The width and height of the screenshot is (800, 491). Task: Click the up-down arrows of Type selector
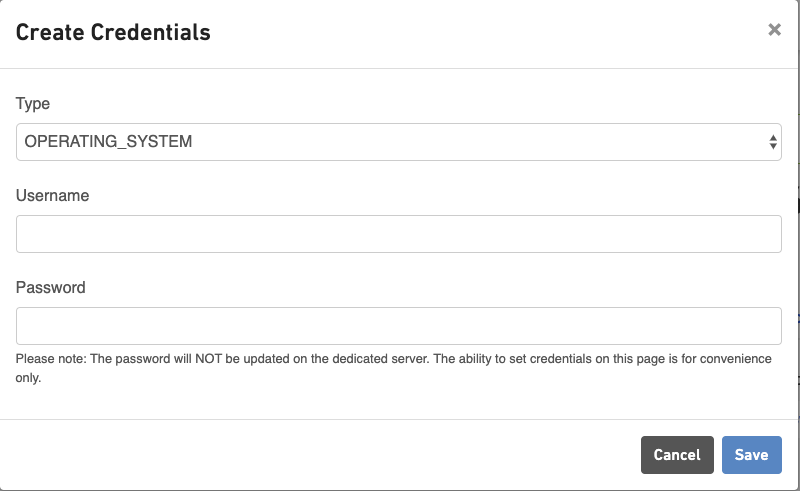coord(773,142)
